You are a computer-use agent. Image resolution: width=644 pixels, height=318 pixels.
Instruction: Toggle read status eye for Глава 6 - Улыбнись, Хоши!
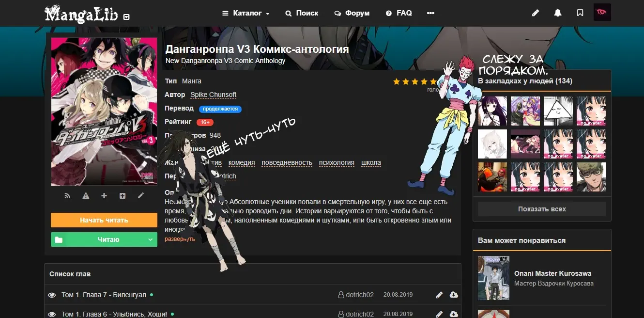click(x=52, y=314)
